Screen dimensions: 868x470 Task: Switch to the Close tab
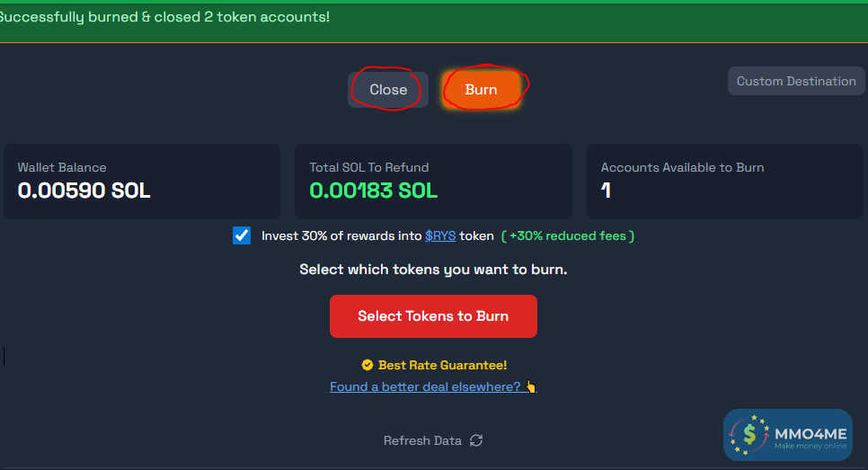coord(388,90)
